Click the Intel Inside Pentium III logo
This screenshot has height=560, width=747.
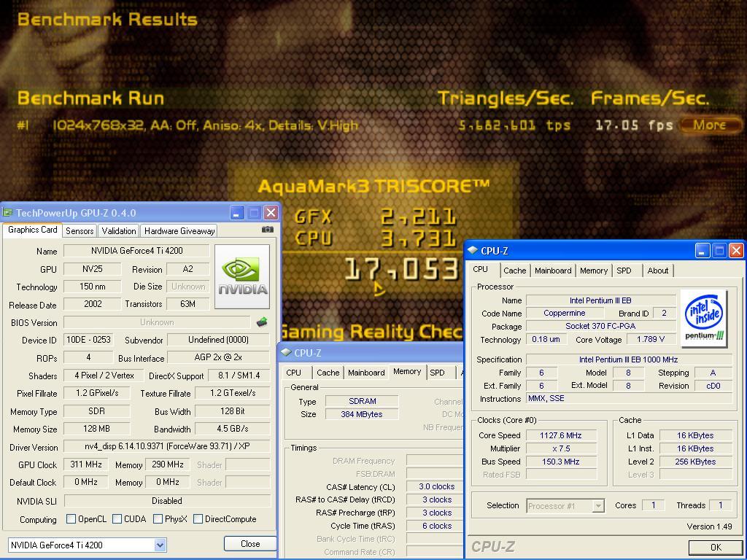pos(704,318)
